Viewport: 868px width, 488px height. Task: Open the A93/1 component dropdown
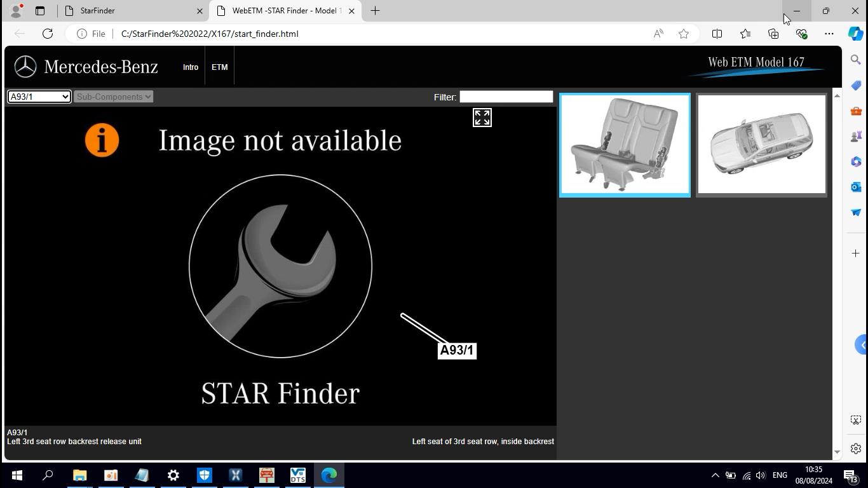click(39, 97)
